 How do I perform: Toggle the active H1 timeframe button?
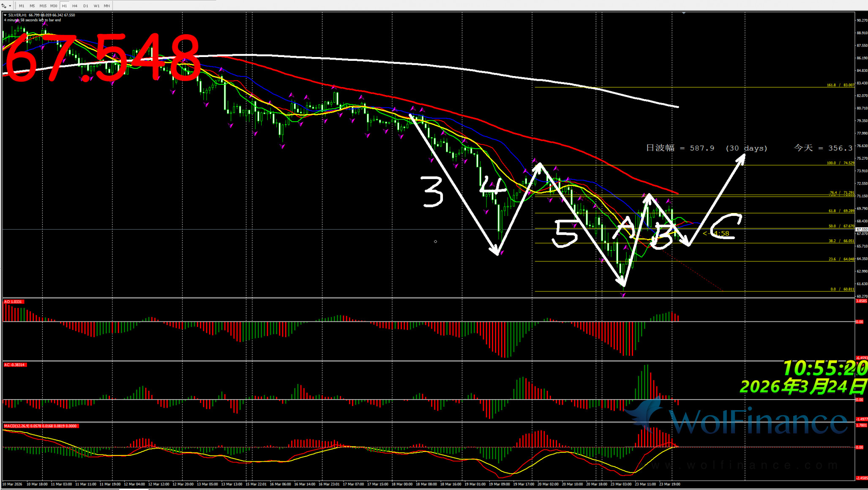[x=64, y=6]
